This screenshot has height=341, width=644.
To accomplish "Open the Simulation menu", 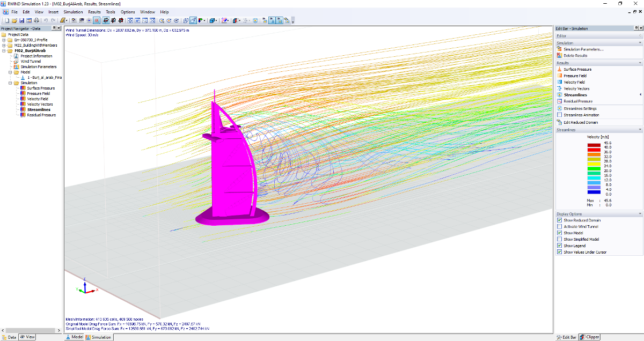I will [x=73, y=12].
